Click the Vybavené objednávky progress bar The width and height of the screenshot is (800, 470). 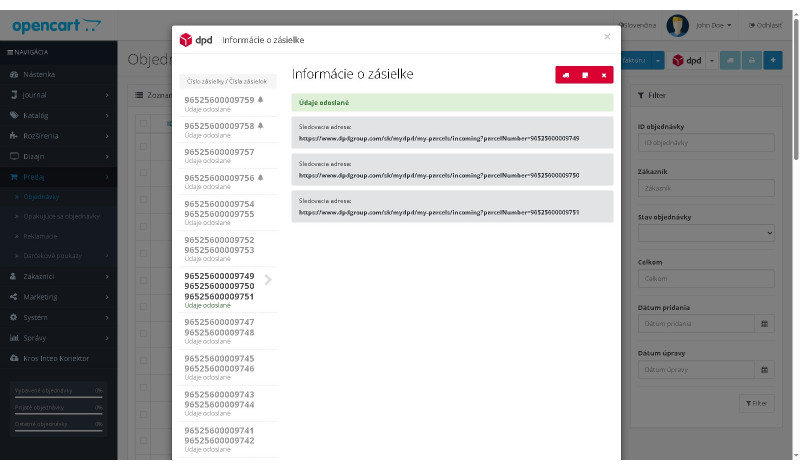[x=59, y=397]
